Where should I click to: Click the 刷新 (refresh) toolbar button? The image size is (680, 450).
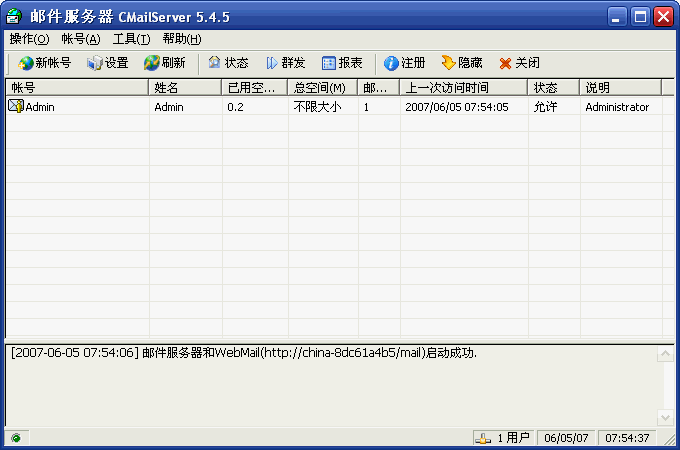[x=165, y=63]
